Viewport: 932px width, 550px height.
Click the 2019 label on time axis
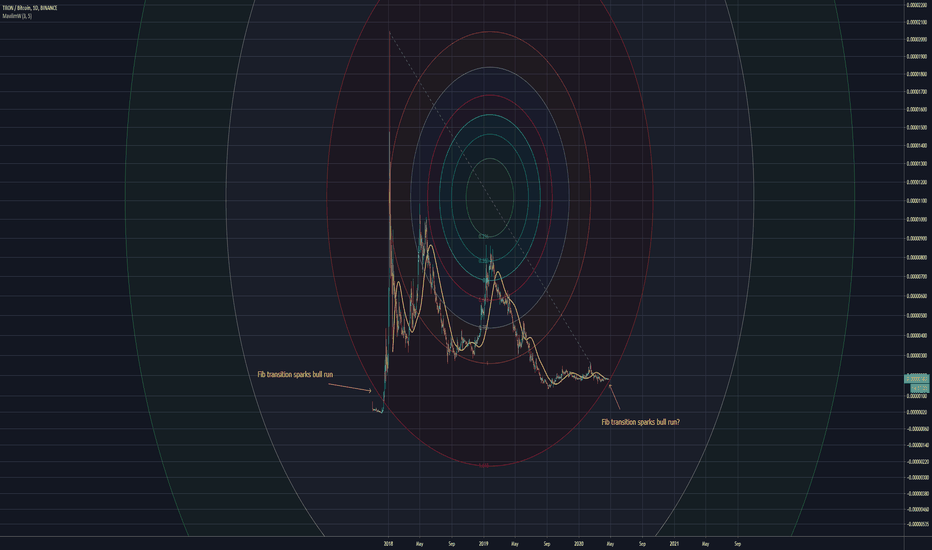[483, 543]
